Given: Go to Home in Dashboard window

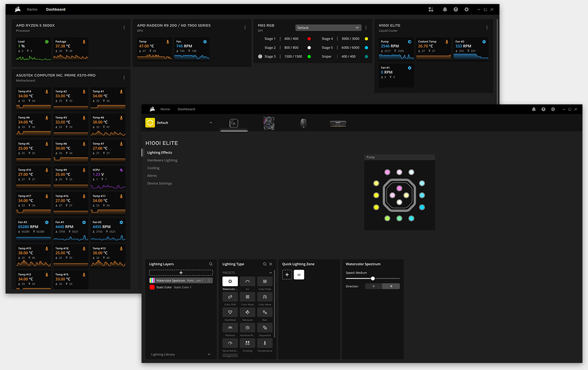Looking at the screenshot, I should [32, 9].
